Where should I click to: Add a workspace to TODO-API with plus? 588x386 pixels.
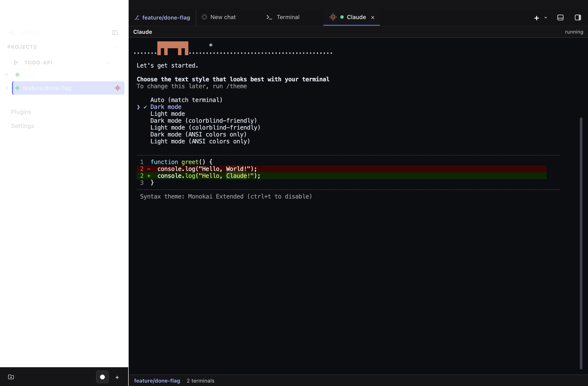tap(108, 63)
